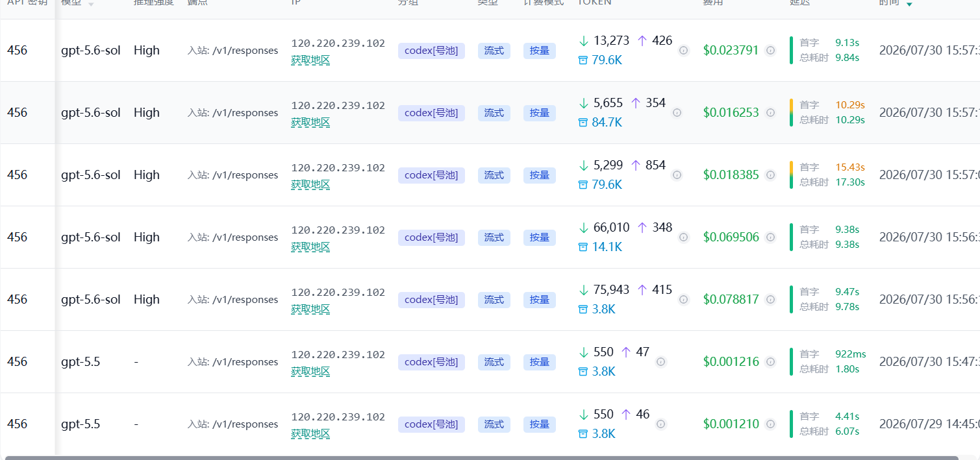Click 获取地区 in last row
The height and width of the screenshot is (460, 980).
(310, 433)
